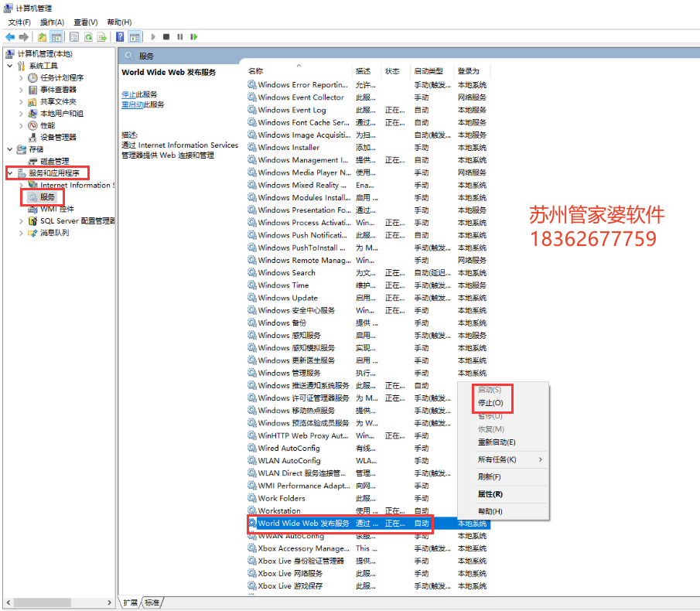Choose 停止(O) from the context menu

pyautogui.click(x=490, y=403)
